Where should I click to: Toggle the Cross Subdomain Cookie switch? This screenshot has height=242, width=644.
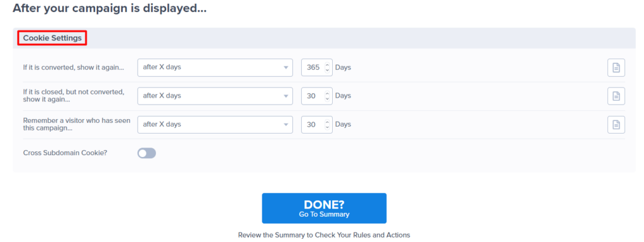[x=147, y=153]
